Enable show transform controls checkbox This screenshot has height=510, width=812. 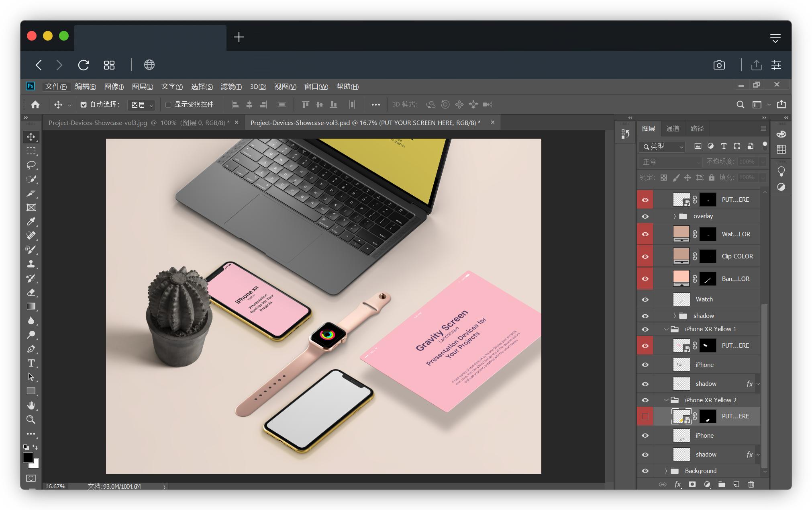click(x=168, y=104)
